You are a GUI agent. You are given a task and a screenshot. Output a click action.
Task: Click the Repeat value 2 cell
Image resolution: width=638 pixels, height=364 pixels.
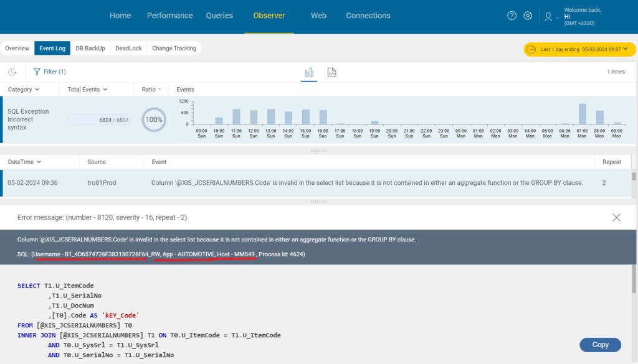pos(604,183)
